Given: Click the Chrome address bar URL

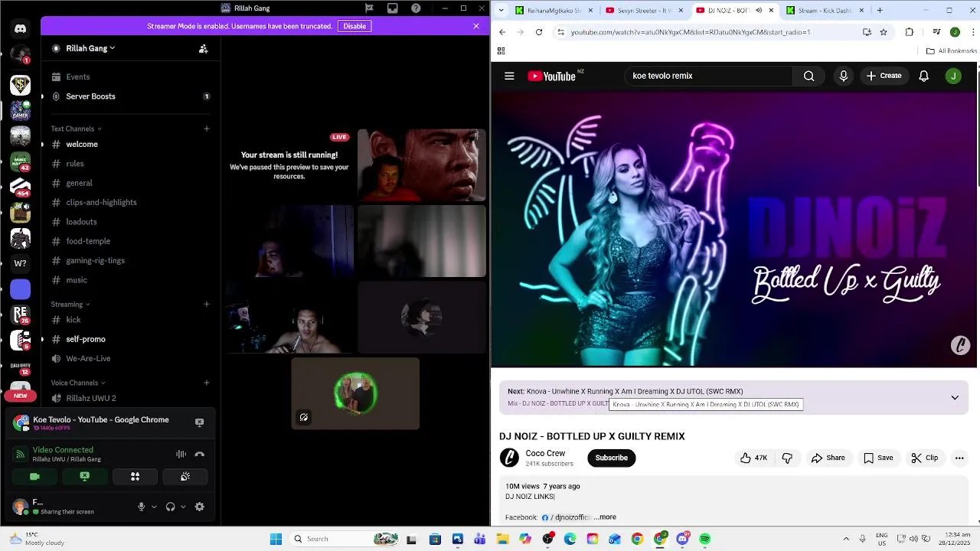Looking at the screenshot, I should 690,32.
